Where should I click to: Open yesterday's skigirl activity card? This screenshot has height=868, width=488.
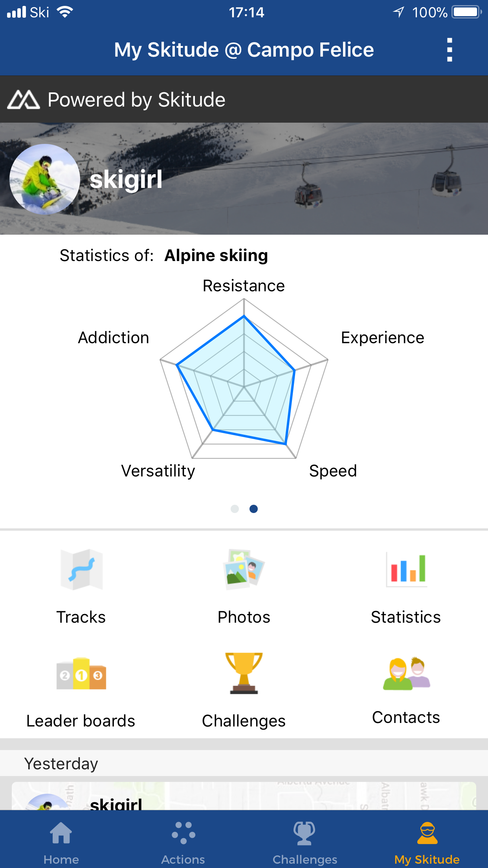tap(244, 796)
